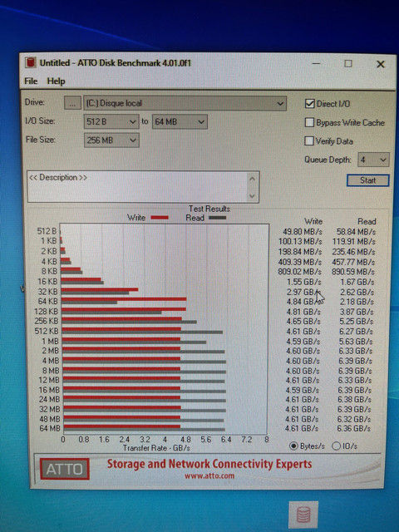
Task: Click the 12 MB row label in chart
Action: pos(49,380)
